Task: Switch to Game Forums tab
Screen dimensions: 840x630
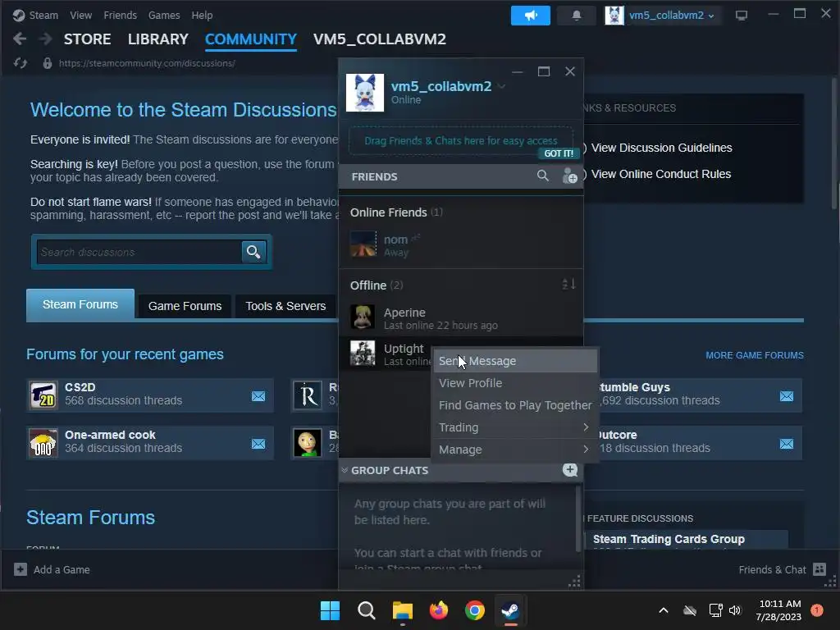Action: click(185, 306)
